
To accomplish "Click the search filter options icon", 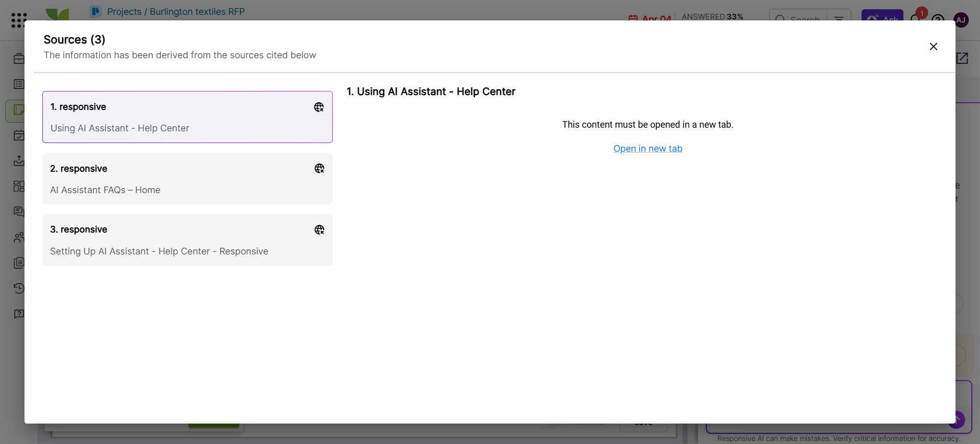I will click(x=839, y=18).
